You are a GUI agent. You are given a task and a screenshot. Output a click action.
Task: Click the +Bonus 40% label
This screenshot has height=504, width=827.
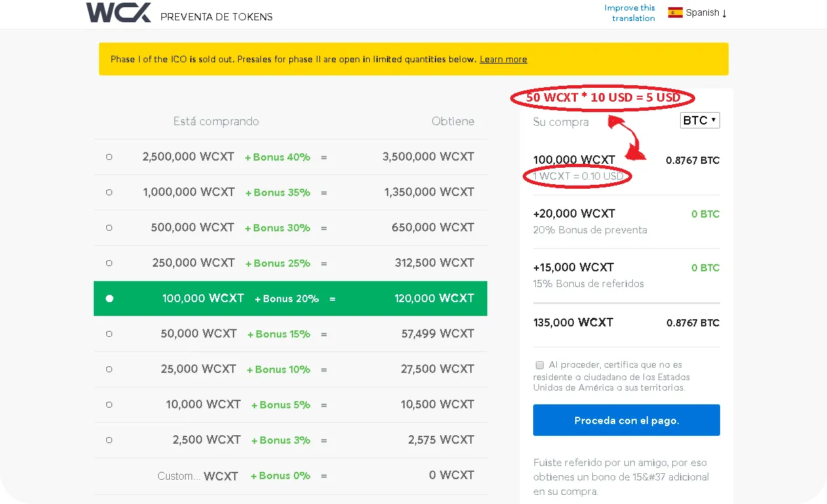click(277, 157)
